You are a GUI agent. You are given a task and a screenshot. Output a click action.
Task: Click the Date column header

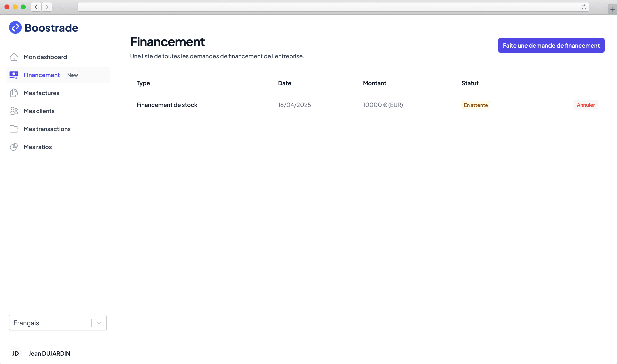pos(285,83)
